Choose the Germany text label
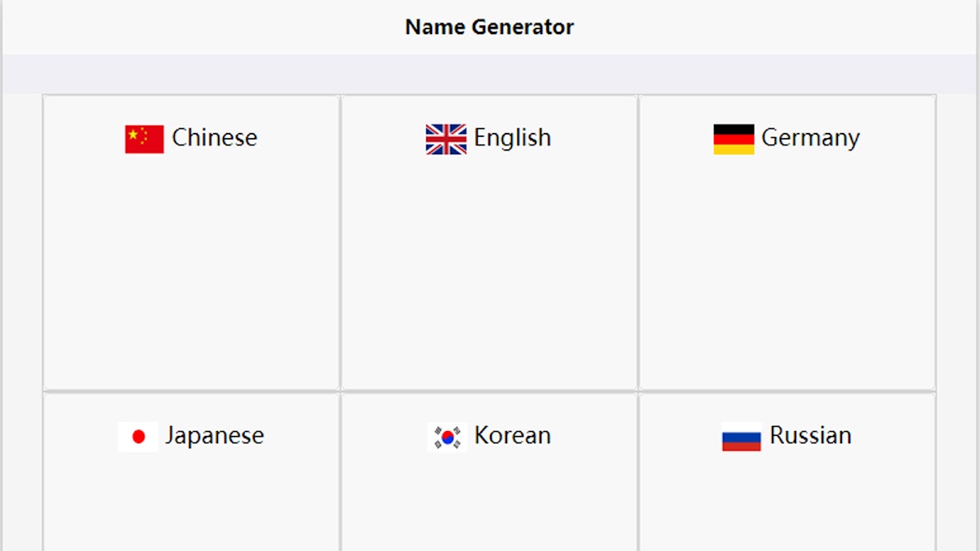The width and height of the screenshot is (980, 551). (x=810, y=139)
